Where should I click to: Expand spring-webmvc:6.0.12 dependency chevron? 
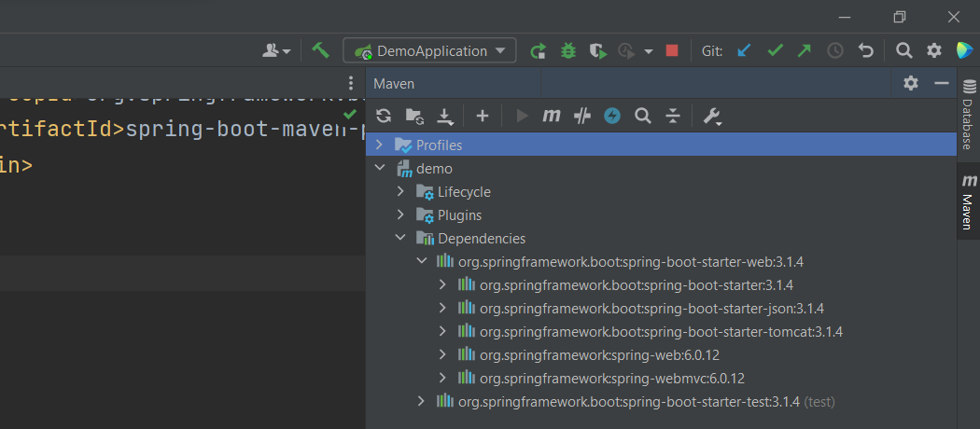(x=442, y=378)
